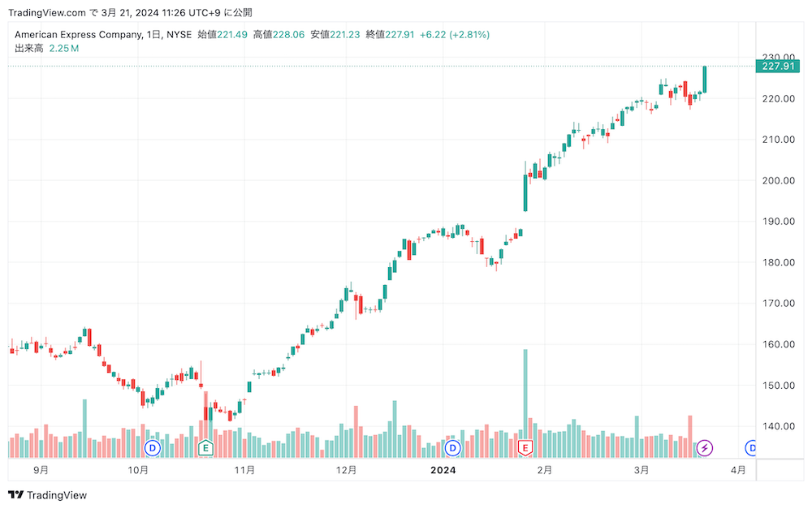Click the high value 高値228.06
This screenshot has width=812, height=509.
point(279,35)
